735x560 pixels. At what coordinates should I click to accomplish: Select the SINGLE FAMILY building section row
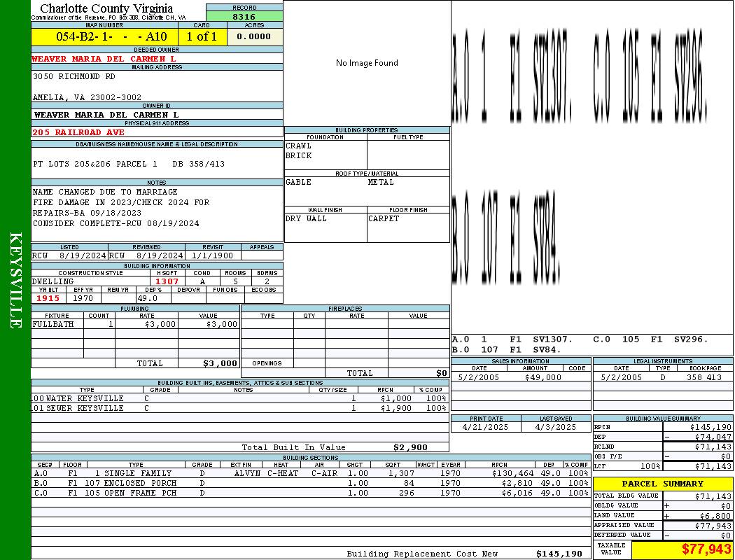tap(311, 474)
